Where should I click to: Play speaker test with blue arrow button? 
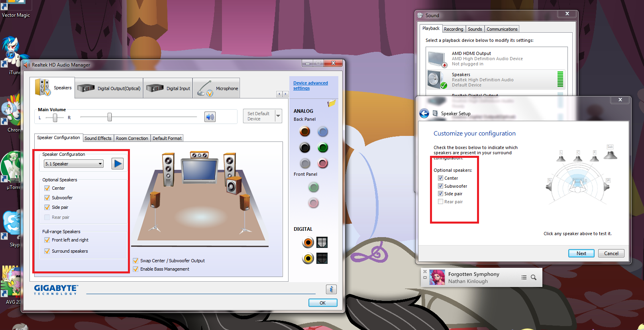118,164
